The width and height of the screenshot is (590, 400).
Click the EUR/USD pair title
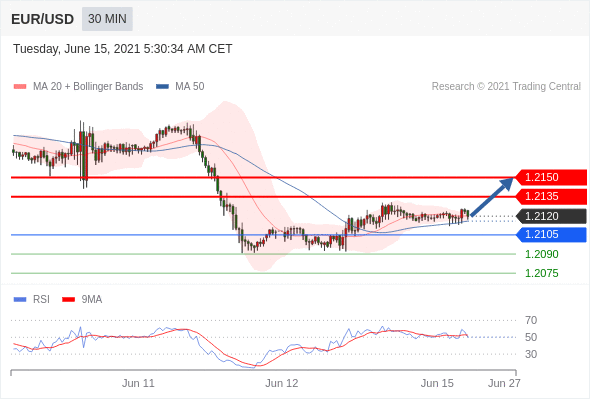(43, 19)
